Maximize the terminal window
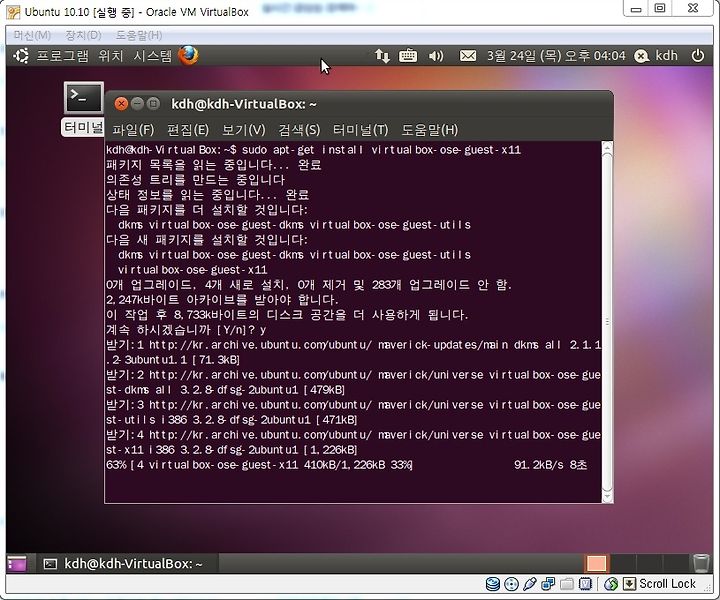This screenshot has height=600, width=720. (x=153, y=104)
